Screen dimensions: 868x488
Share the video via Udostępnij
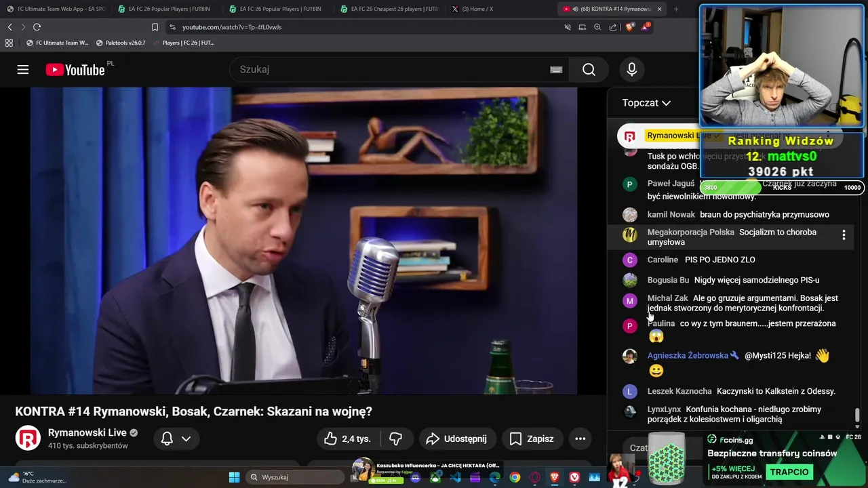(x=457, y=439)
